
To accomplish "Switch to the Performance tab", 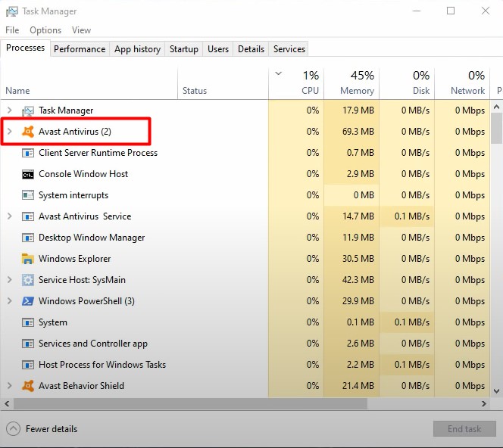I will coord(80,49).
